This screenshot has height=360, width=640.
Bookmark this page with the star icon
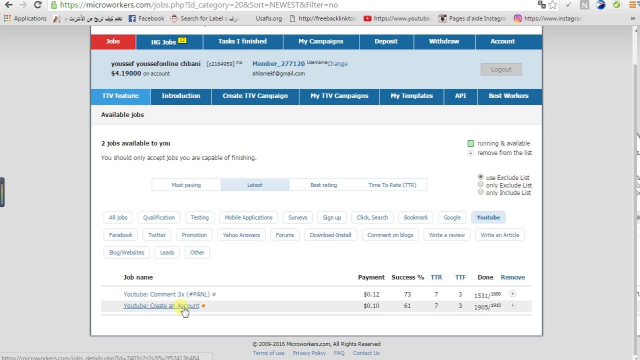click(553, 5)
